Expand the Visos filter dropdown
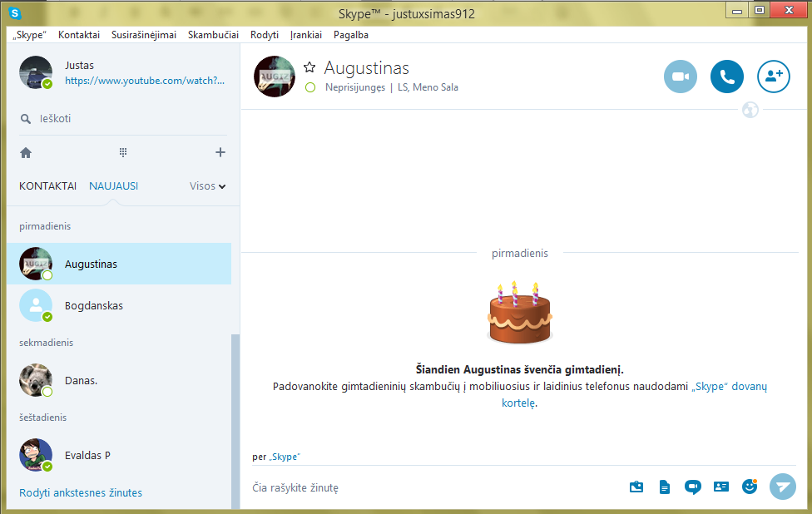Screen dimensions: 812x514 click(x=207, y=185)
